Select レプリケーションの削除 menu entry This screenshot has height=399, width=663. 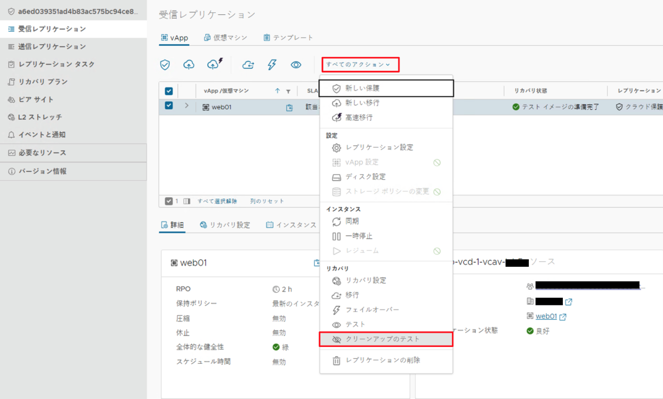386,361
